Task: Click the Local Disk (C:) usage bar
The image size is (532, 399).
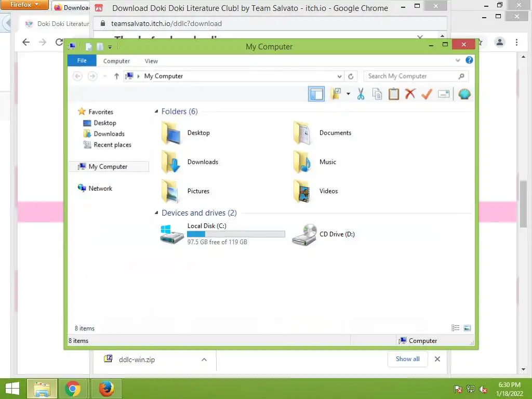Action: point(236,234)
